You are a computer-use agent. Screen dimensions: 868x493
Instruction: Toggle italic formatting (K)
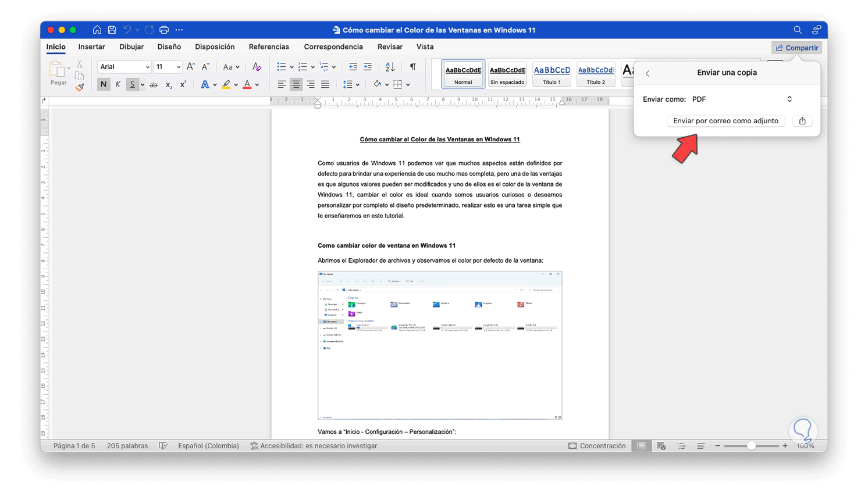pos(118,85)
